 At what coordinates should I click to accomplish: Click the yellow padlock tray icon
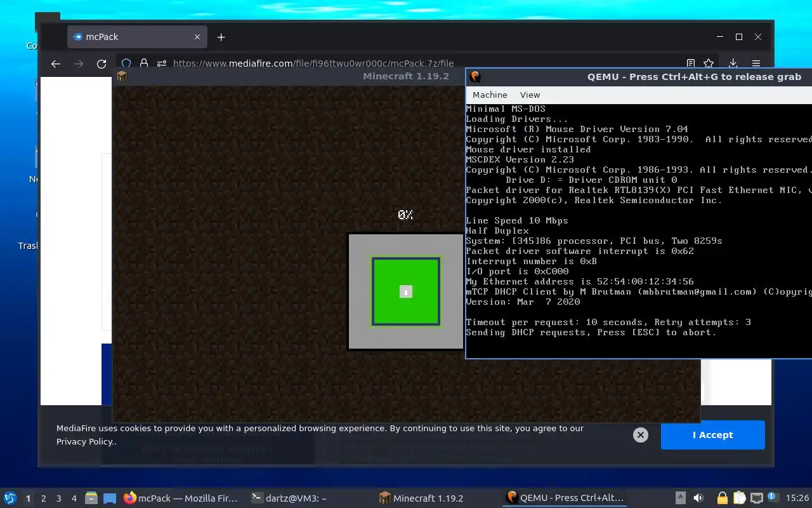coord(722,498)
